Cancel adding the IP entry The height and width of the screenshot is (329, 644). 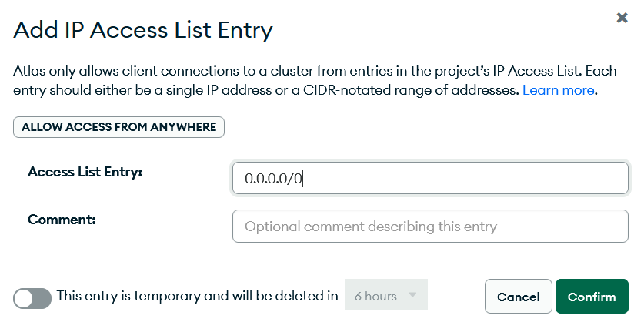519,297
